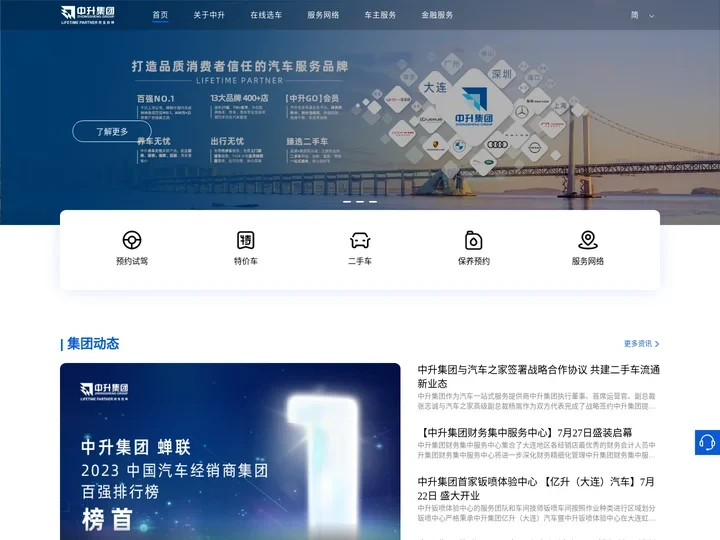
Task: Click the Nissan logo tile in banner
Action: click(534, 148)
